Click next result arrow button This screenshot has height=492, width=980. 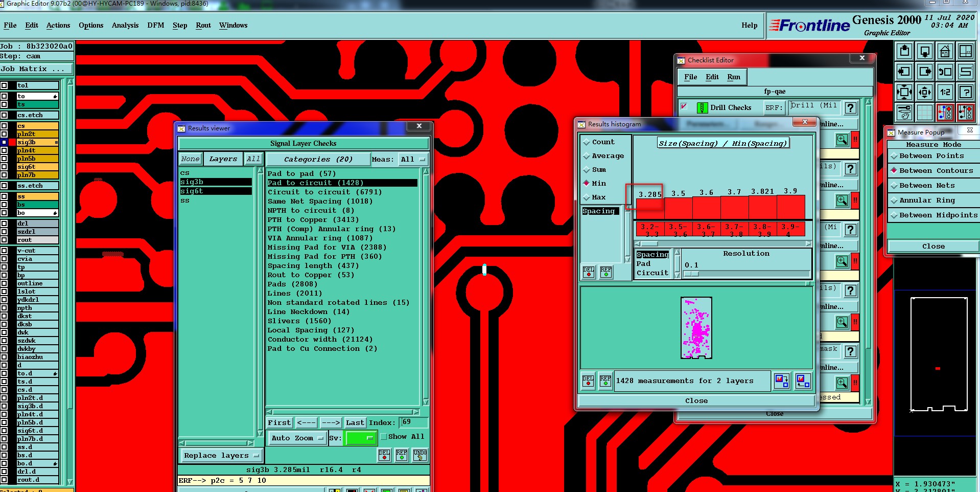coord(331,423)
